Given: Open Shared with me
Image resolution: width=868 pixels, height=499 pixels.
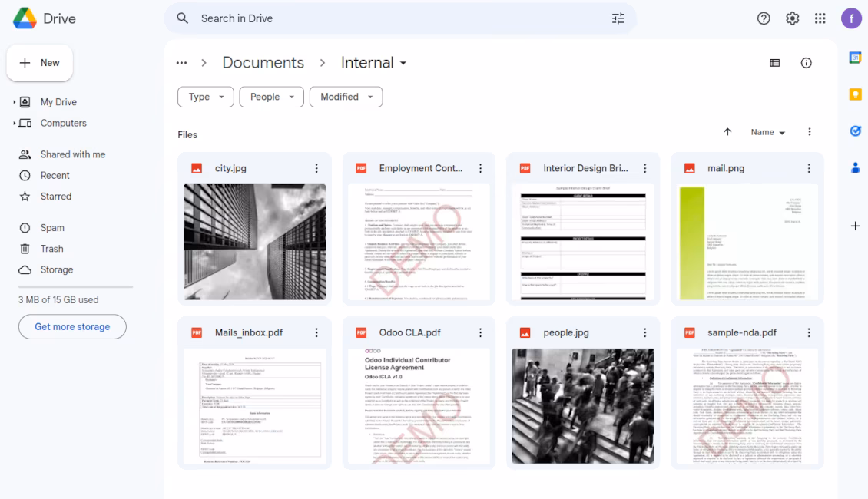Looking at the screenshot, I should click(x=72, y=154).
